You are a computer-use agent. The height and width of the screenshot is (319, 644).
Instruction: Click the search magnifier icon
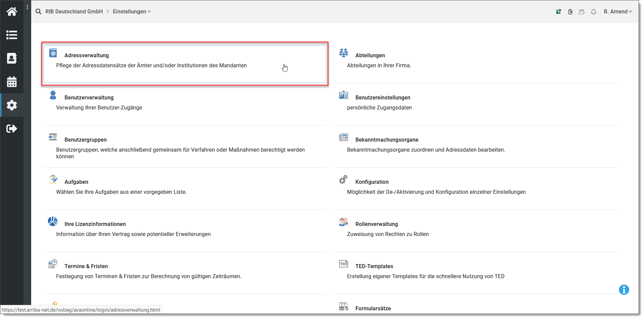[39, 11]
